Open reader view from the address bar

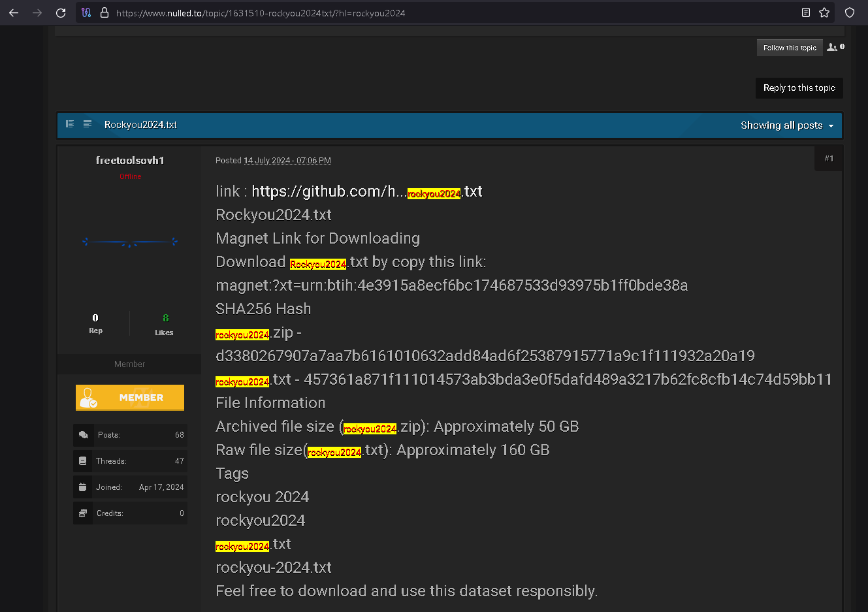click(x=805, y=12)
